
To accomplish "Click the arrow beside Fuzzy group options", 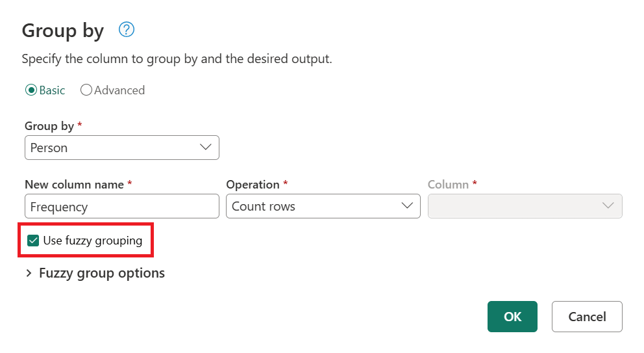I will (x=29, y=273).
